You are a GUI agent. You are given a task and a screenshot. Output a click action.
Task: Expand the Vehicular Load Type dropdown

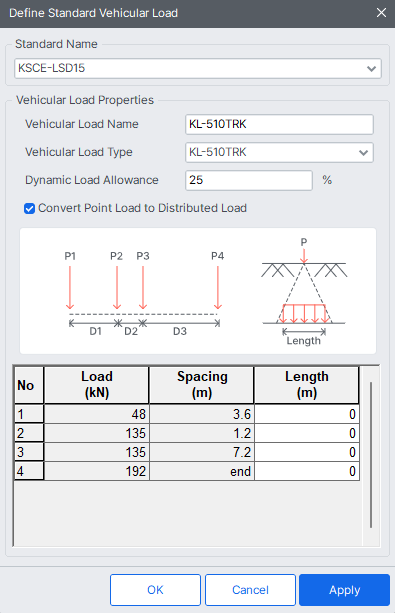pos(279,152)
